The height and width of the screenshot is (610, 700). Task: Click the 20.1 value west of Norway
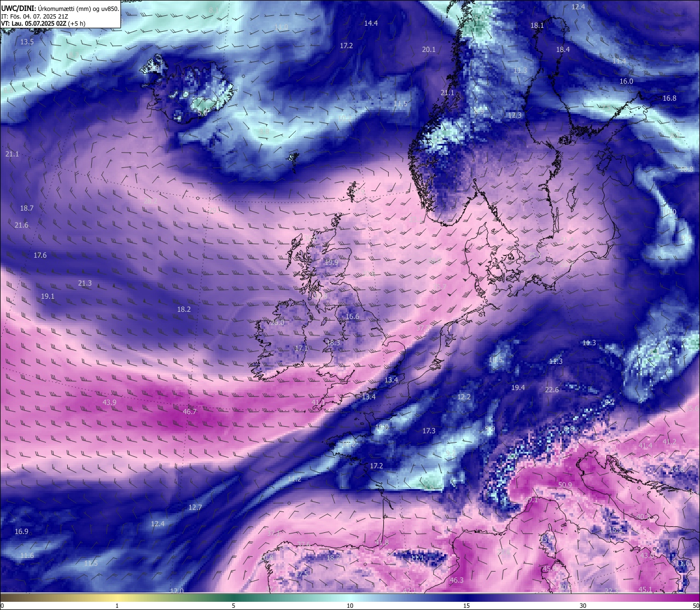point(429,50)
